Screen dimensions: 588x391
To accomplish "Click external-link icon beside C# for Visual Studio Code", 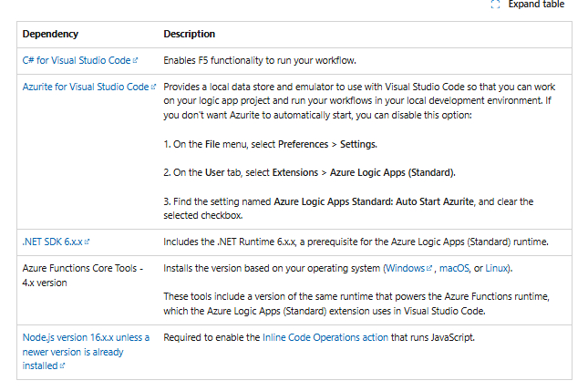I will pos(135,61).
